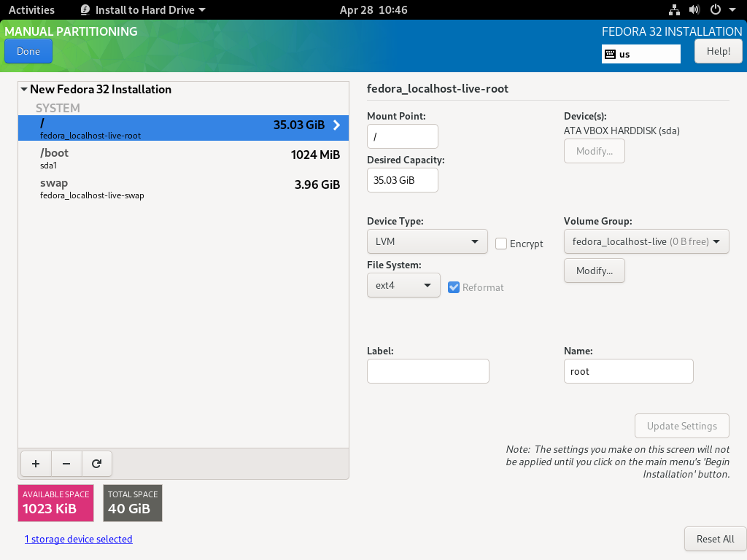Viewport: 747px width, 560px height.
Task: Click Modify under Volume Group
Action: 594,271
